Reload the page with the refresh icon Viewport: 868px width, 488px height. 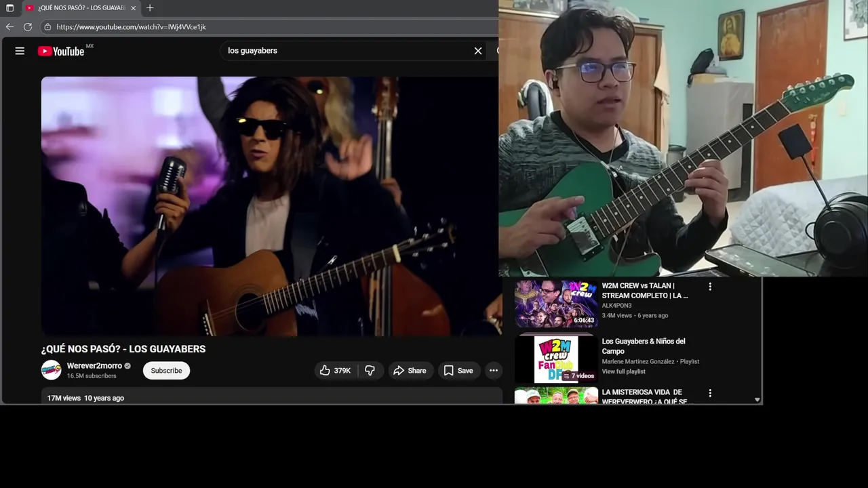[28, 27]
